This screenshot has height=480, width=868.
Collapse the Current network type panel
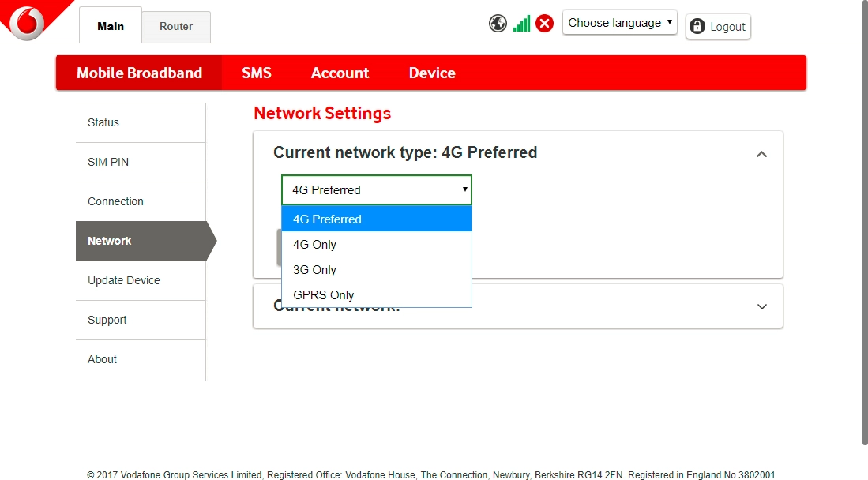click(x=761, y=154)
